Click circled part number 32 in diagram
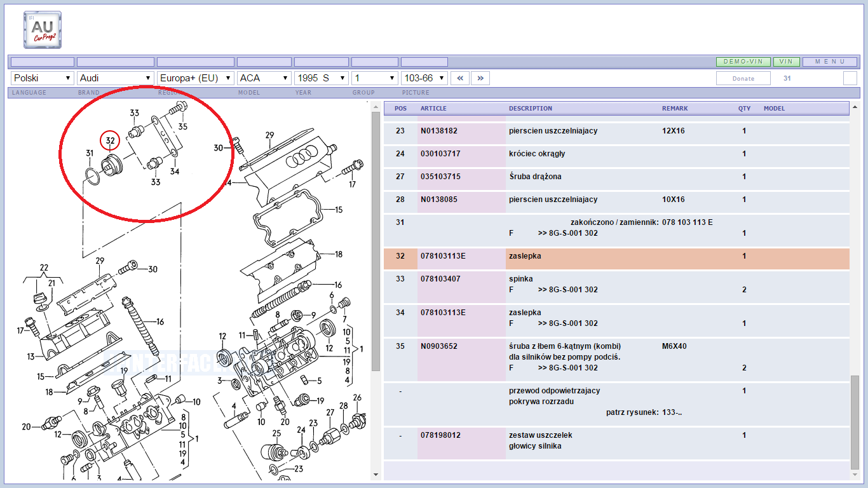 [x=110, y=140]
